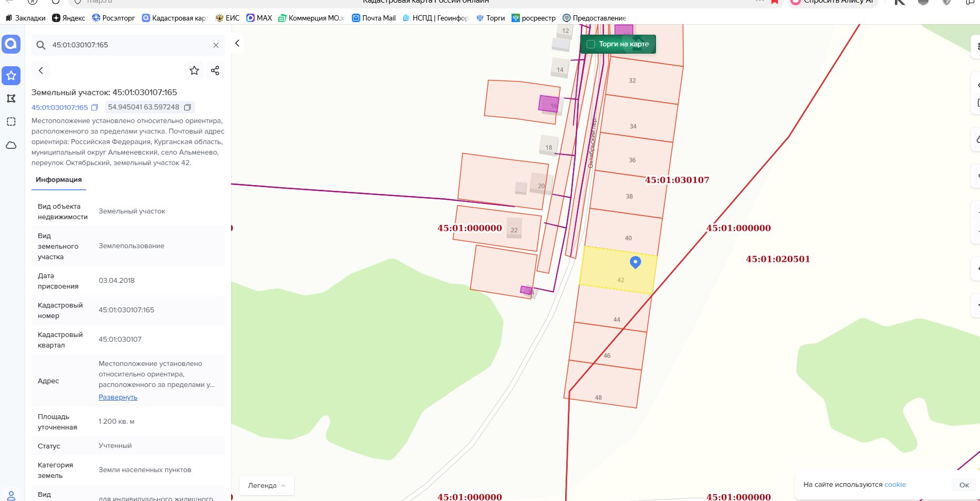Open the Почта Mail bookmark

tap(374, 18)
